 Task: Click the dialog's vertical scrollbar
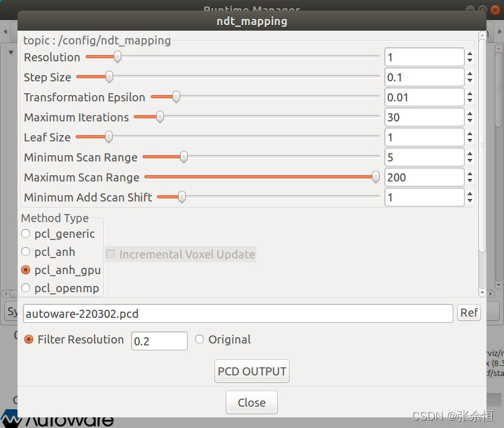(x=482, y=145)
